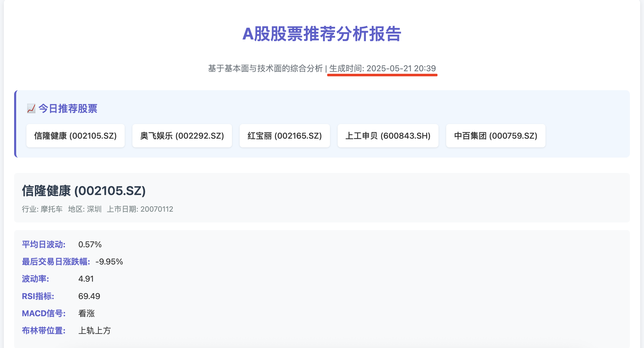The height and width of the screenshot is (348, 644).
Task: Click the 信隆健康 (002105.SZ) detail card heading
Action: coord(84,191)
